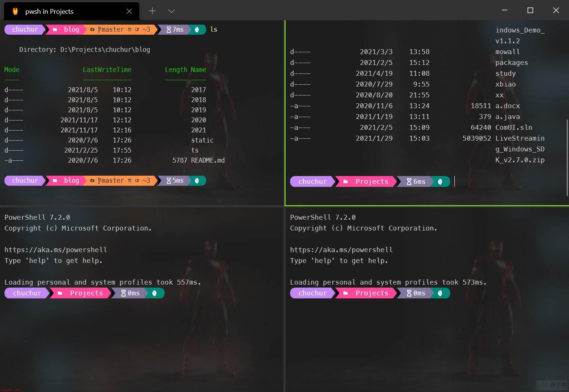This screenshot has width=569, height=392.
Task: Open a new tab with the plus button
Action: tap(152, 11)
